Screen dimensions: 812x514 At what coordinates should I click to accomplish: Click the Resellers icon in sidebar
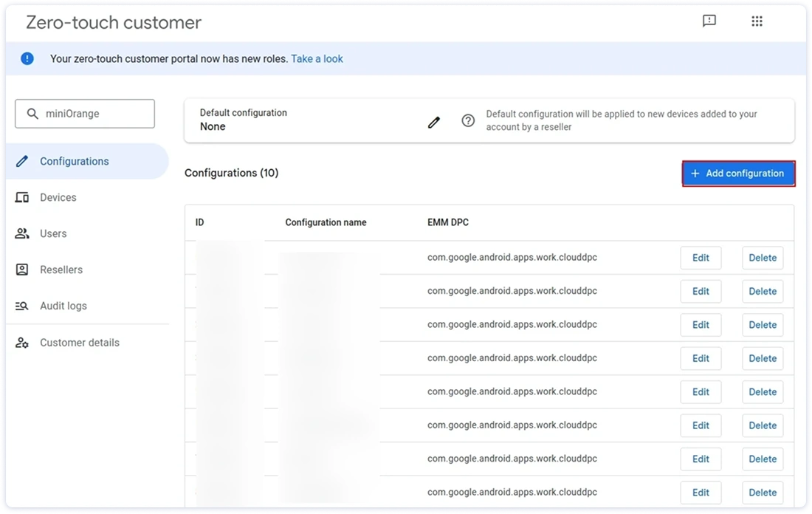pyautogui.click(x=22, y=270)
